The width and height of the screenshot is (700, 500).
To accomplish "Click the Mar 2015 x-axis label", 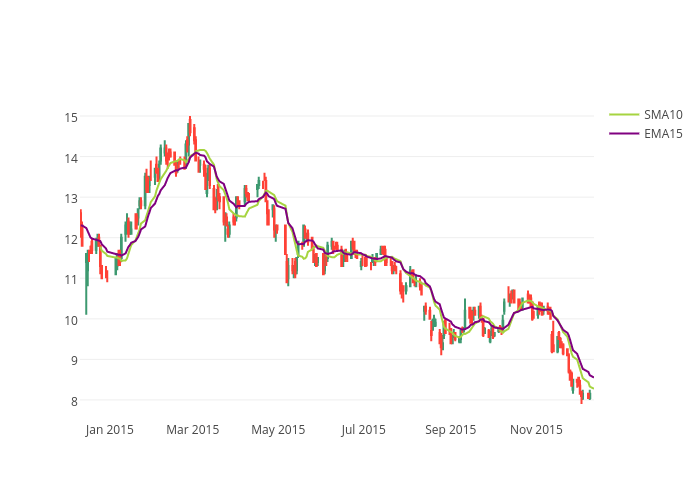I will [193, 430].
